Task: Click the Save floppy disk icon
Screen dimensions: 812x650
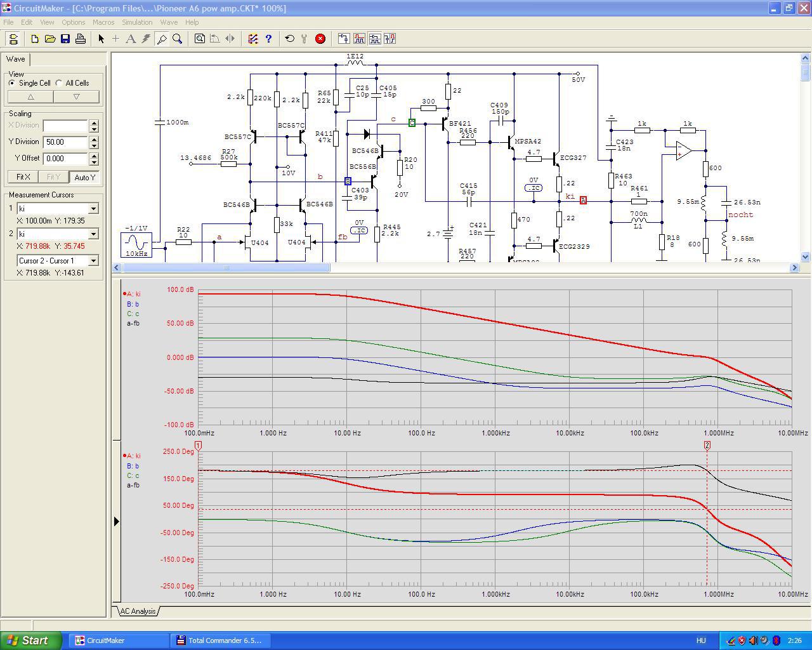Action: pos(65,39)
